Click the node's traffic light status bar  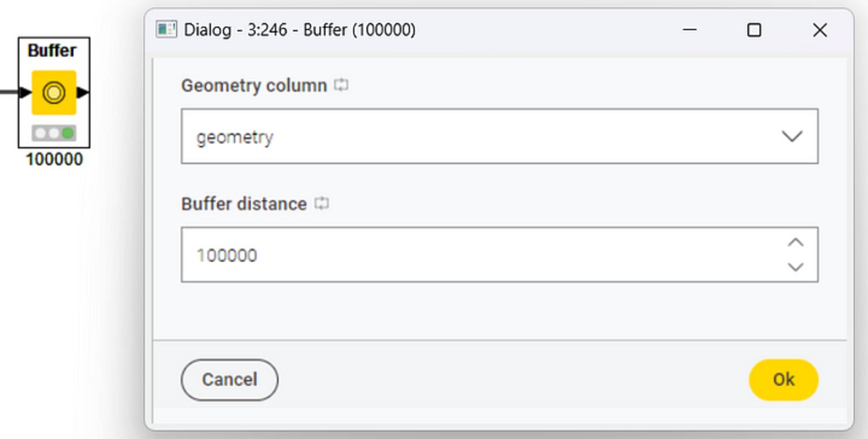coord(54,133)
